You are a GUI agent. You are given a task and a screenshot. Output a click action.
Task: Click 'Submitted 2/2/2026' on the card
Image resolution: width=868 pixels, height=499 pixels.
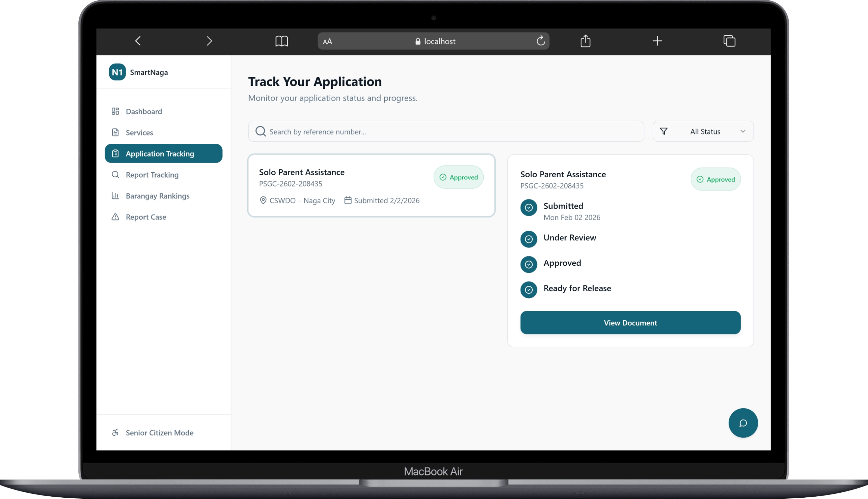point(387,200)
